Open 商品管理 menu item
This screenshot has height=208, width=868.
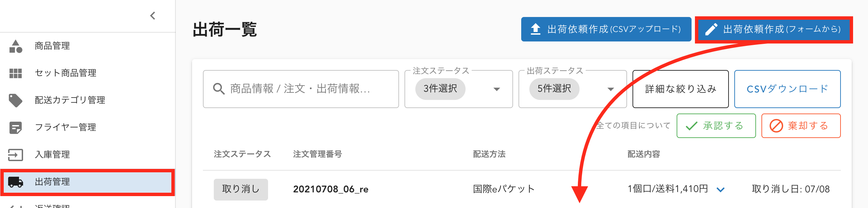pyautogui.click(x=52, y=46)
